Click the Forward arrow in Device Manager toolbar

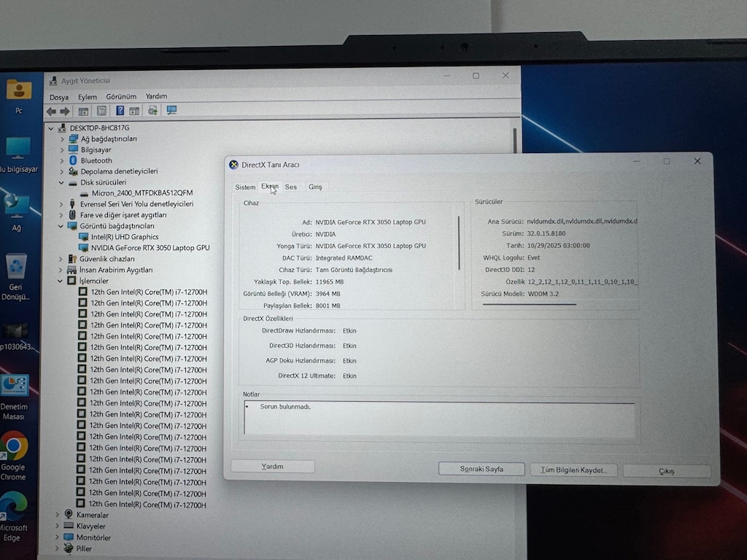(65, 112)
